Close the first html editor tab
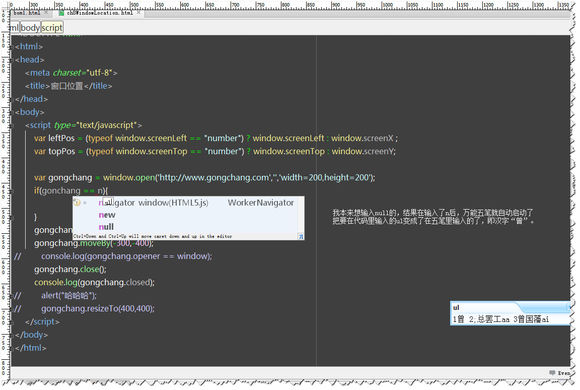Viewport: 580px width, 390px height. coord(46,13)
